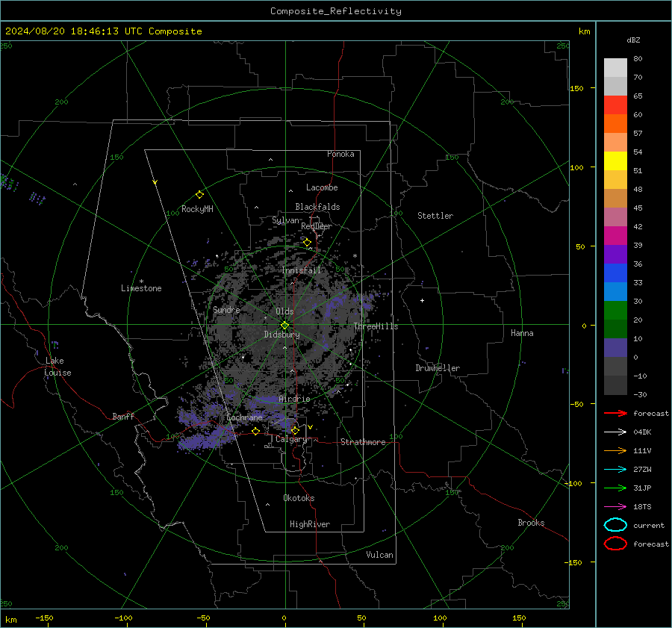Click the Hanna label
Screen dimensions: 672x628
pyautogui.click(x=522, y=333)
